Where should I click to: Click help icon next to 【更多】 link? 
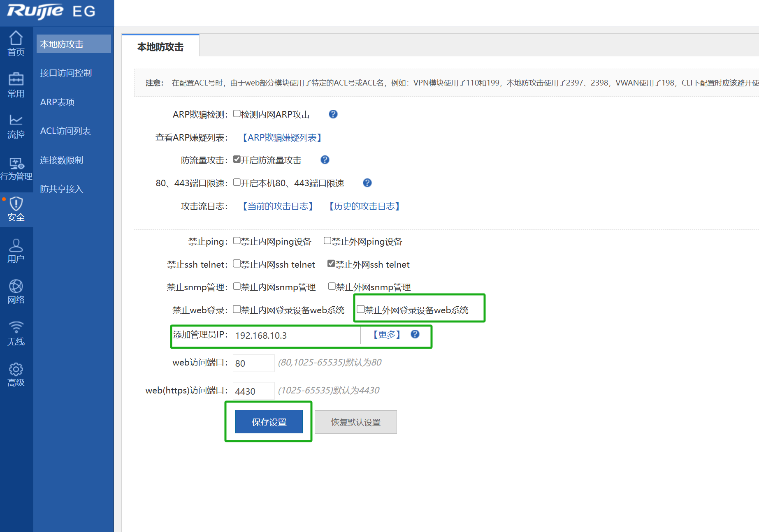click(415, 334)
